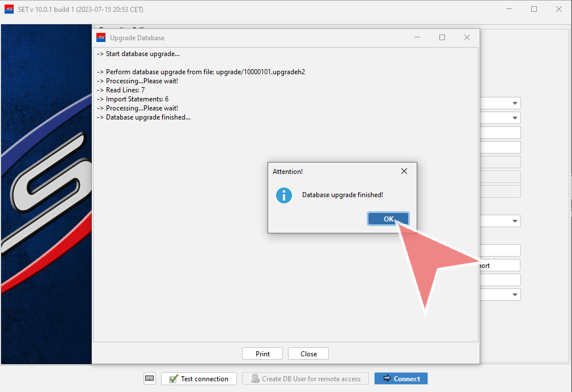Minimize the main SET window
This screenshot has width=572, height=392.
coord(509,10)
